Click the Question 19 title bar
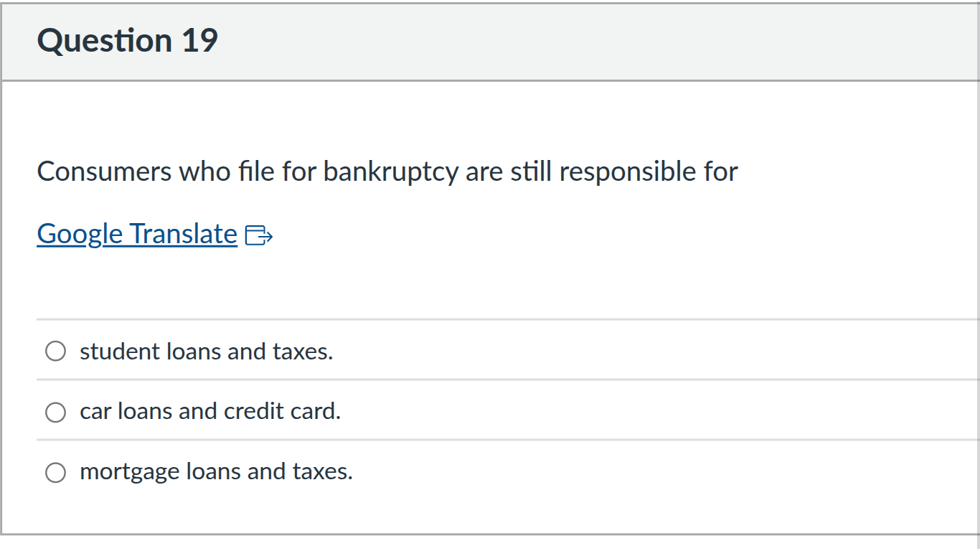 (x=127, y=40)
